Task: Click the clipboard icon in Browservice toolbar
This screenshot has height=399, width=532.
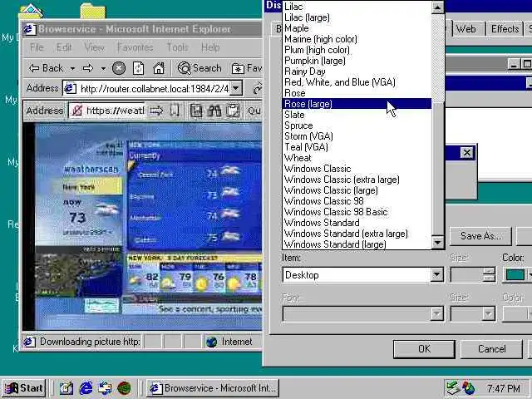Action: [x=233, y=111]
